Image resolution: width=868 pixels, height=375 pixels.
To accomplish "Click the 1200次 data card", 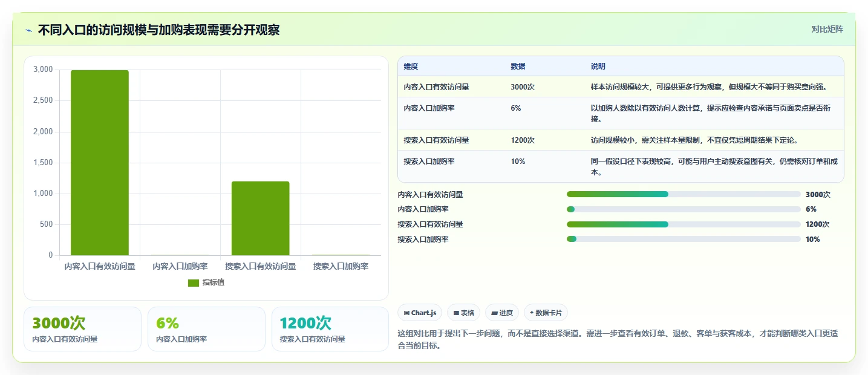I will (330, 329).
